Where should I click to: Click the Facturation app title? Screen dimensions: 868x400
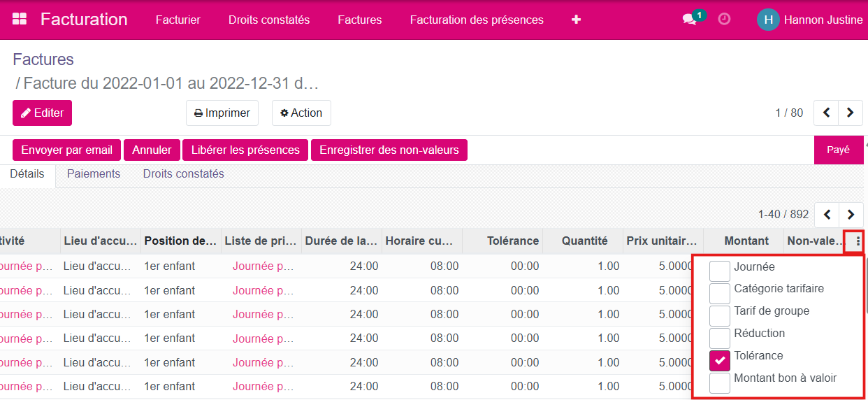pyautogui.click(x=84, y=20)
